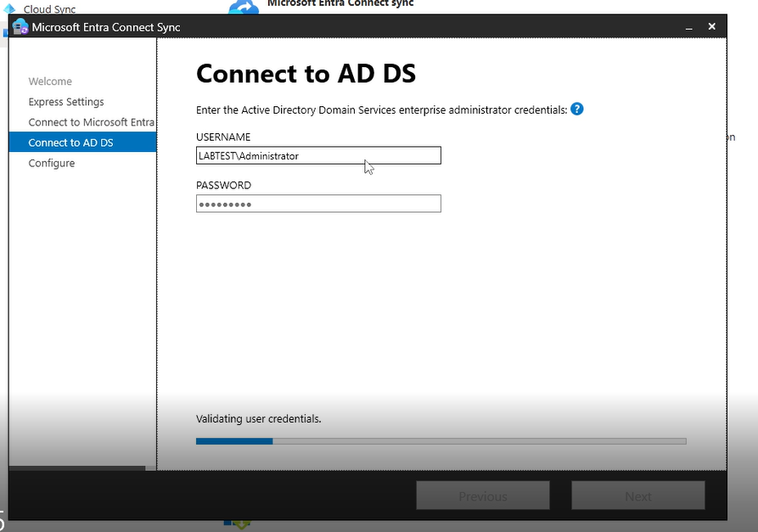Screen dimensions: 758x532
Task: Click the 'Validating user credentials.' status text
Action: 259,419
